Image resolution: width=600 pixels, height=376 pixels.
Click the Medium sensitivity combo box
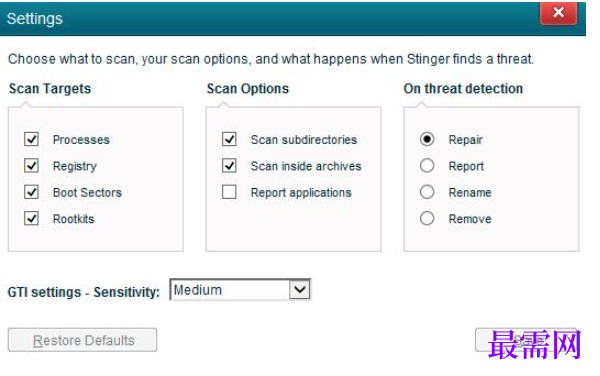[x=240, y=290]
